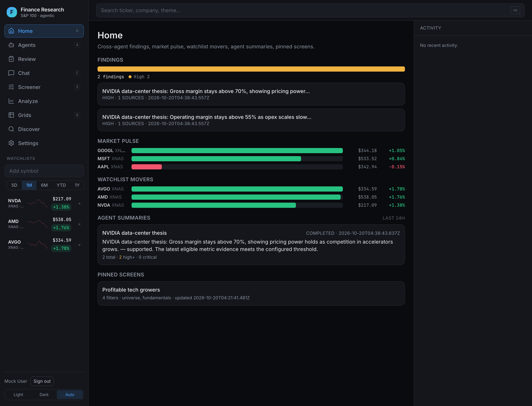The width and height of the screenshot is (532, 406).
Task: Click the GOOGL market pulse row
Action: coord(251,151)
